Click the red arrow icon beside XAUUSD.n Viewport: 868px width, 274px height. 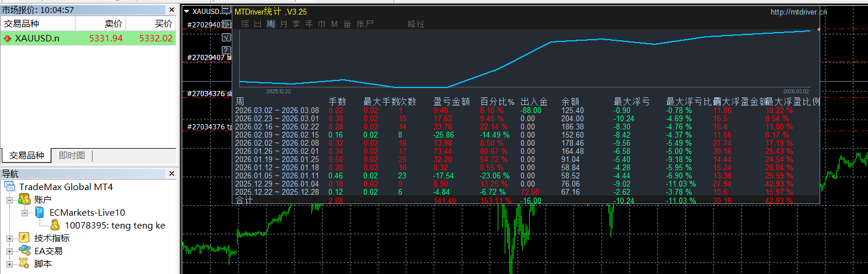tap(7, 38)
